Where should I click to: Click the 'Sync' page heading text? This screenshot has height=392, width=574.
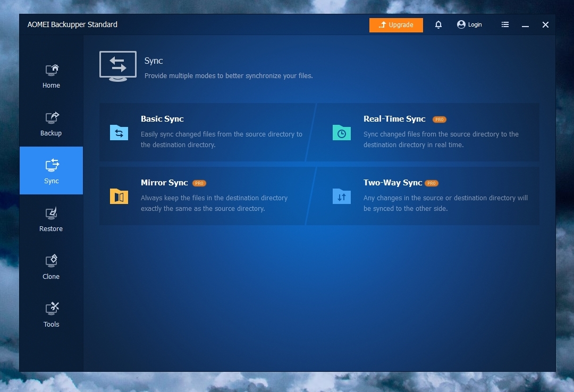tap(154, 61)
